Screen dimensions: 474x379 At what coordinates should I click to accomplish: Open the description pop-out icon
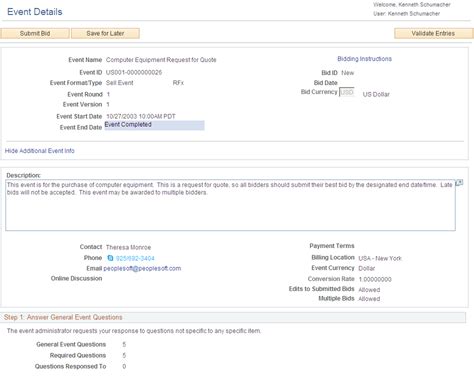coord(459,182)
